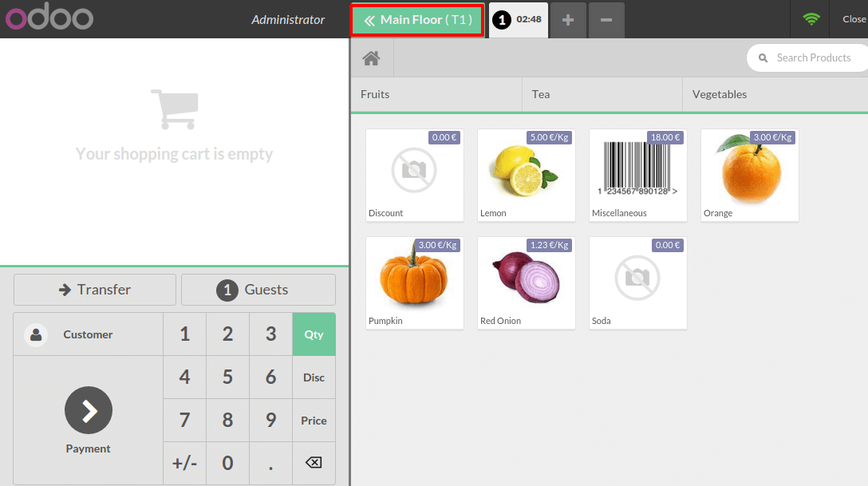Tap numpad digit 5
The height and width of the screenshot is (486, 868).
[227, 377]
